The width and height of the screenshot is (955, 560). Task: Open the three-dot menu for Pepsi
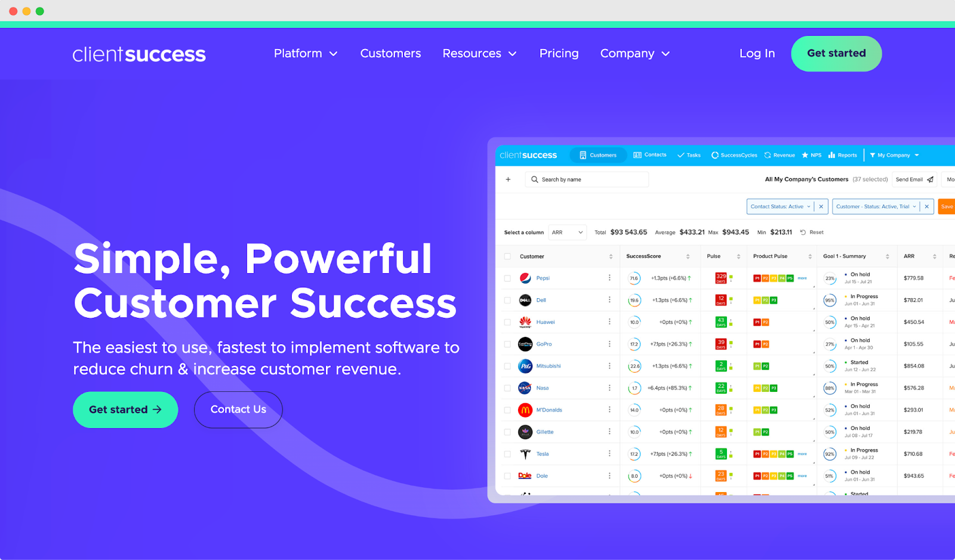click(x=609, y=278)
